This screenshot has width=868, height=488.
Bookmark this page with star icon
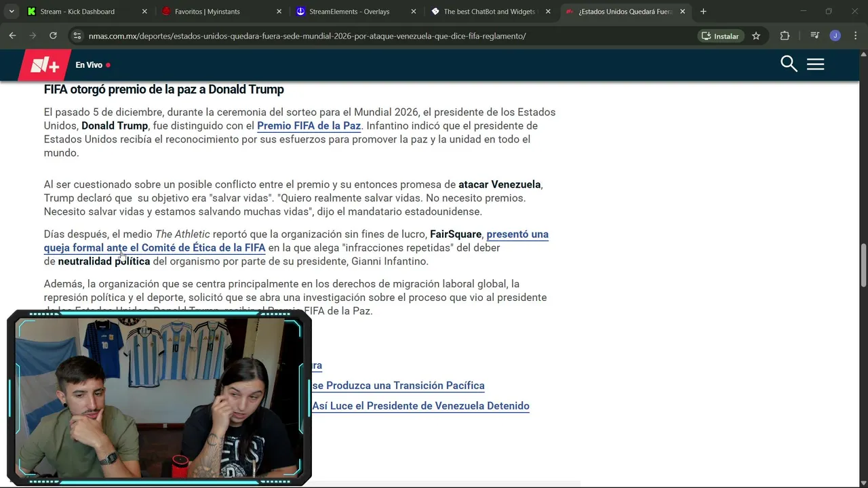coord(756,36)
